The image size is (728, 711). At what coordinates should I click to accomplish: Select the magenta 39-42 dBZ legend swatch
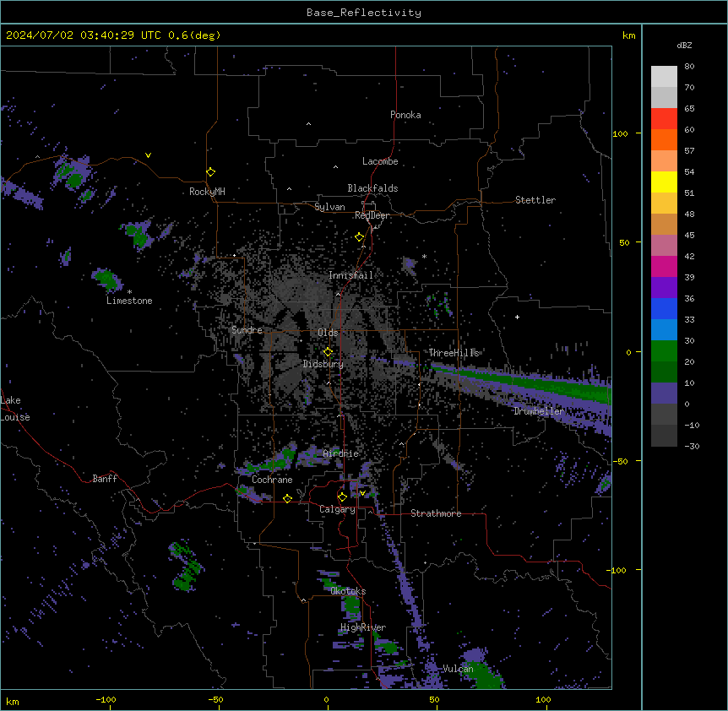[664, 266]
